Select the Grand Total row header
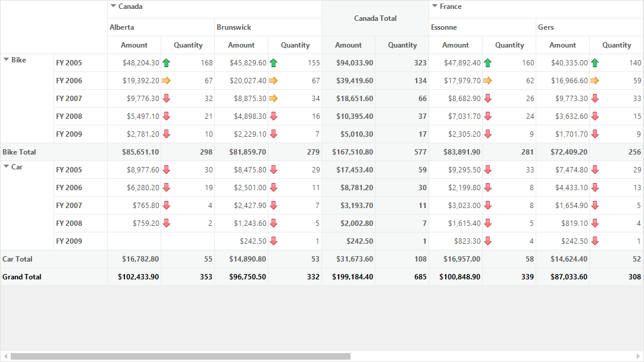Image resolution: width=644 pixels, height=362 pixels. [54, 277]
